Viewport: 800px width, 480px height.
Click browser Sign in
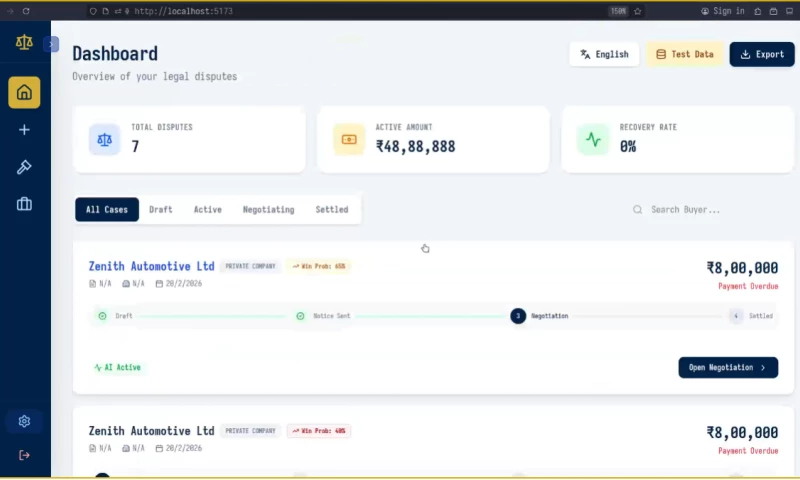pos(723,11)
